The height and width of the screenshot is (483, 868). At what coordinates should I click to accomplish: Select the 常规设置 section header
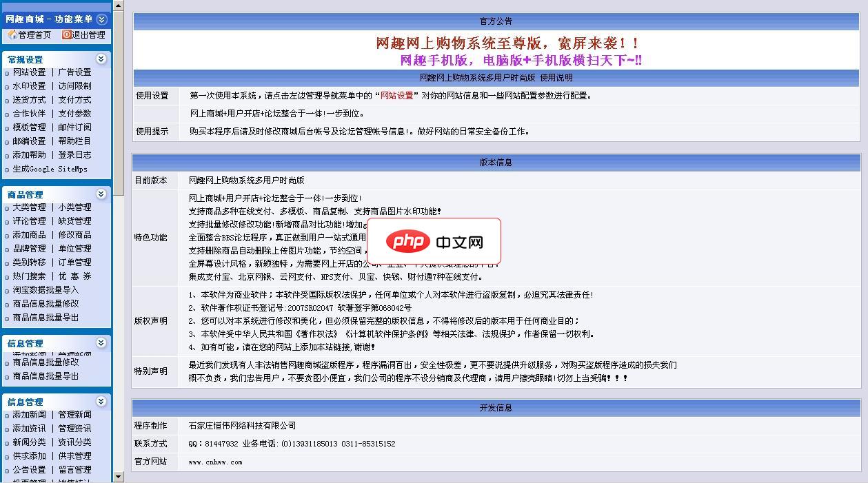tap(24, 59)
